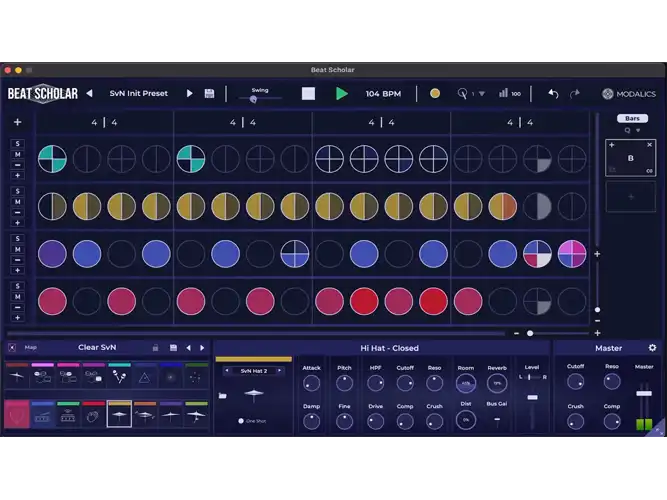Viewport: 667px width, 500px height.
Task: Click the Room reverb knob
Action: pyautogui.click(x=466, y=383)
